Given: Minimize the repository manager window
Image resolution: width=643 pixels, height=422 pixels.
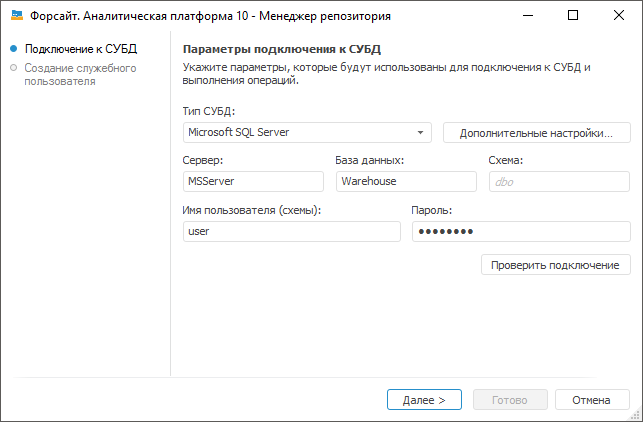Looking at the screenshot, I should pyautogui.click(x=527, y=16).
